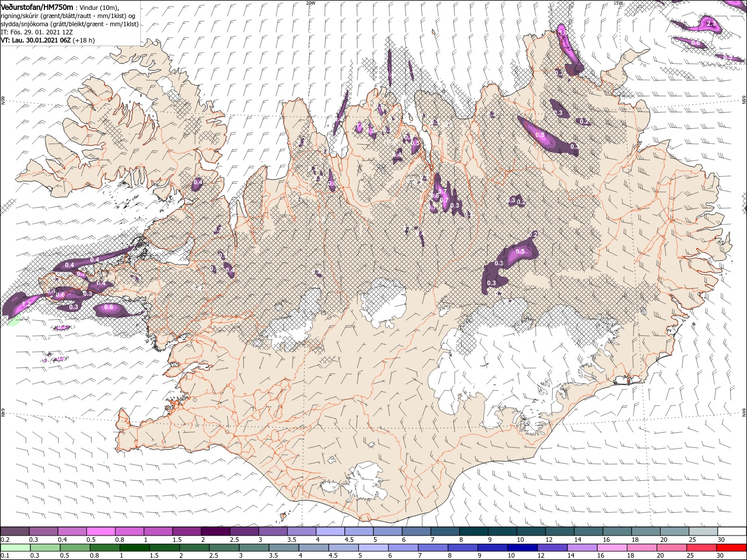This screenshot has width=747, height=560.
Task: Select top legend swatch between 2 and 2.5
Action: (215, 531)
